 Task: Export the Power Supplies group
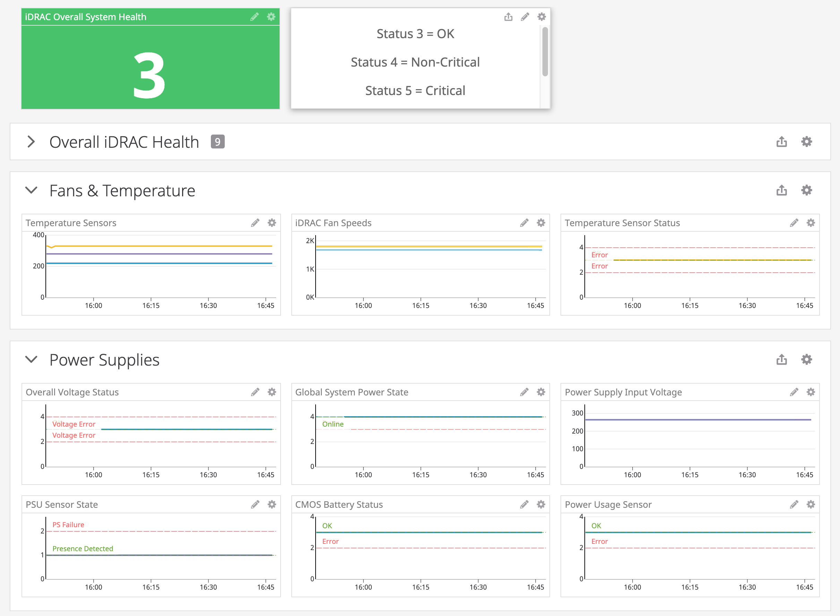(x=782, y=359)
